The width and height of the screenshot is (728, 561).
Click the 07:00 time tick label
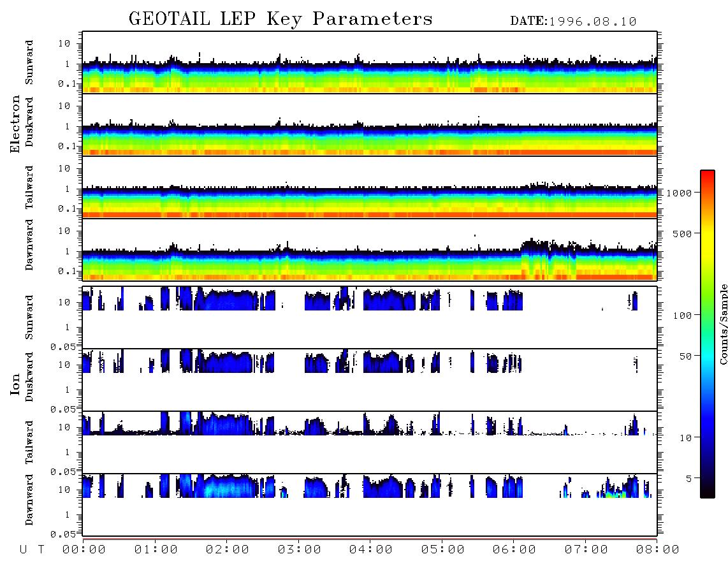pyautogui.click(x=586, y=550)
